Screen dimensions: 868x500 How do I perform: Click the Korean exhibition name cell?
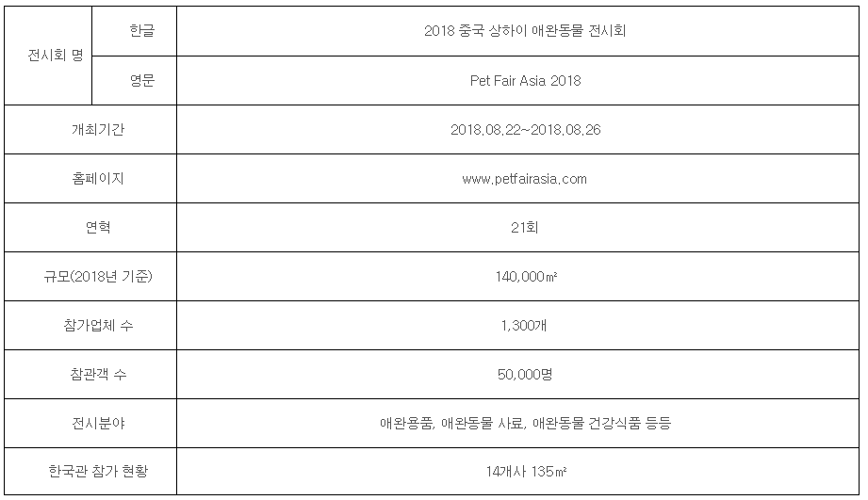[517, 31]
